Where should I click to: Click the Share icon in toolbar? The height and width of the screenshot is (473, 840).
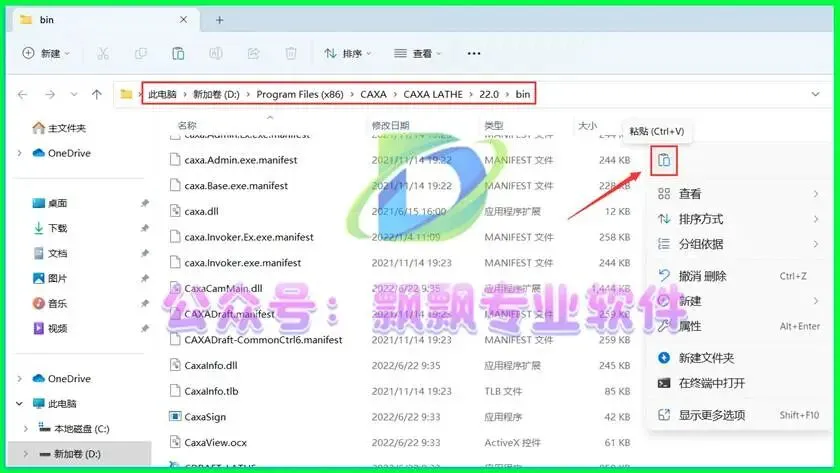pyautogui.click(x=253, y=54)
